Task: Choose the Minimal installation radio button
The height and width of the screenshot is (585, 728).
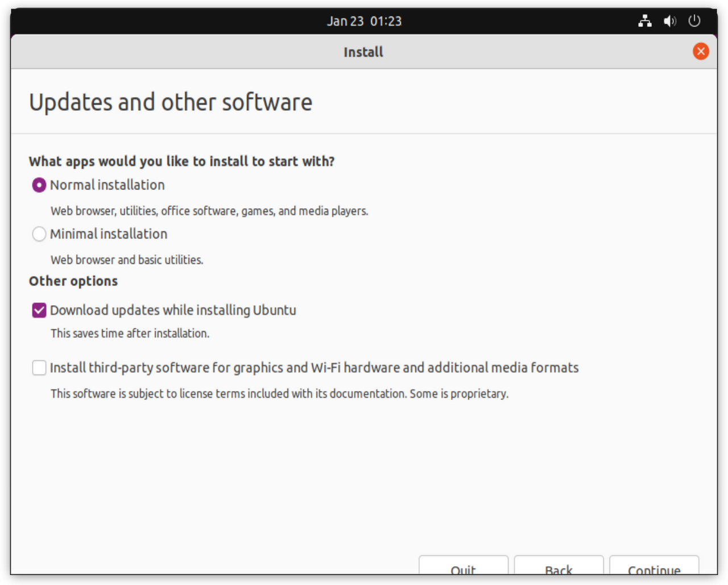Action: click(x=39, y=234)
